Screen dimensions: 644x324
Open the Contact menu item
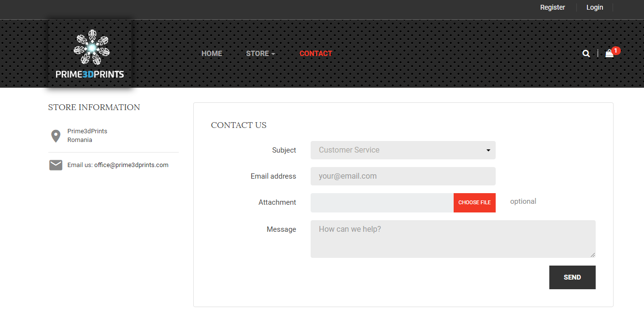[316, 54]
